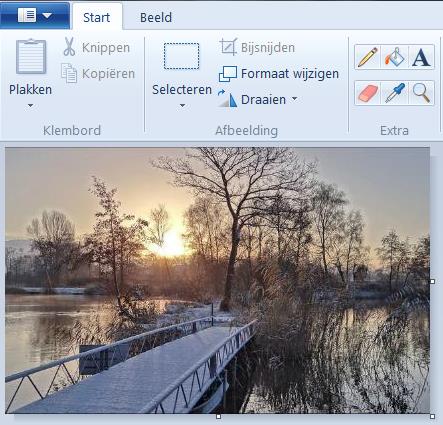
Task: Click the Plakken clipboard icon
Action: pos(31,57)
